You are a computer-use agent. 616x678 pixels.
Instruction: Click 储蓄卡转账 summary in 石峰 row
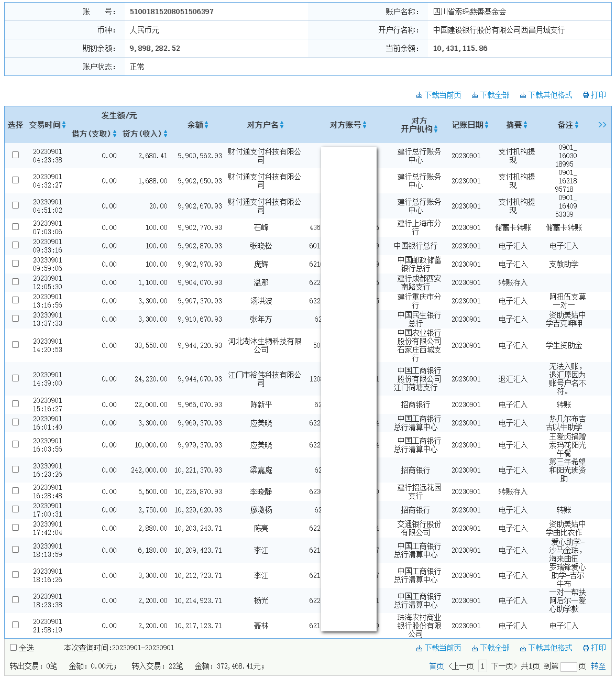tap(513, 227)
